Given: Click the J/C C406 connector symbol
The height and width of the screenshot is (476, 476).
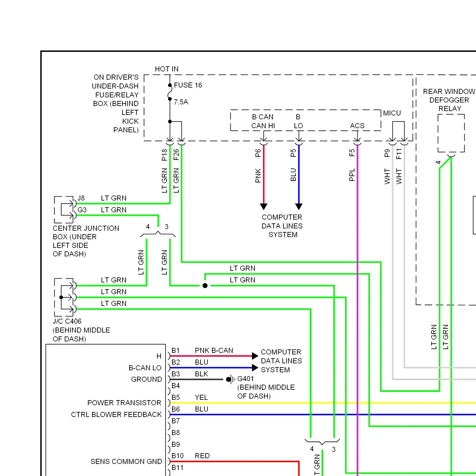Looking at the screenshot, I should (x=65, y=297).
